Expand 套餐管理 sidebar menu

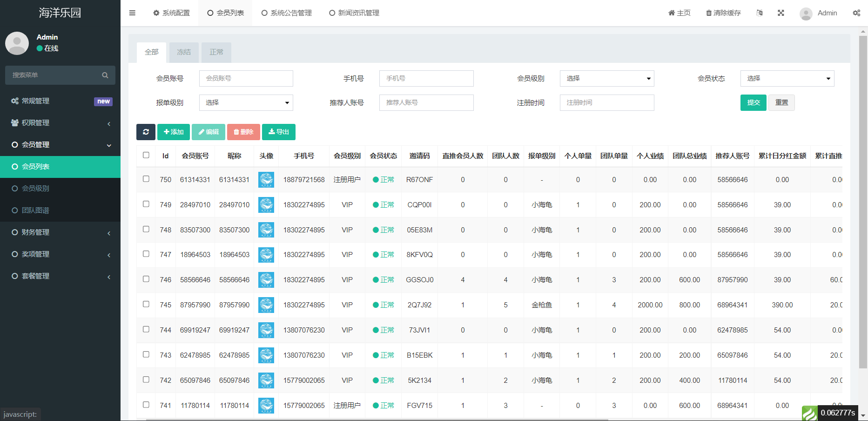tap(60, 276)
